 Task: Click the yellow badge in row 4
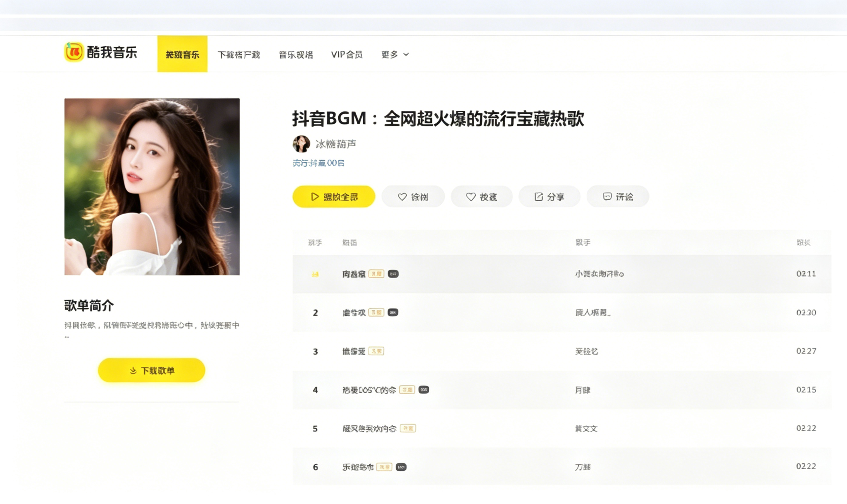(x=407, y=389)
